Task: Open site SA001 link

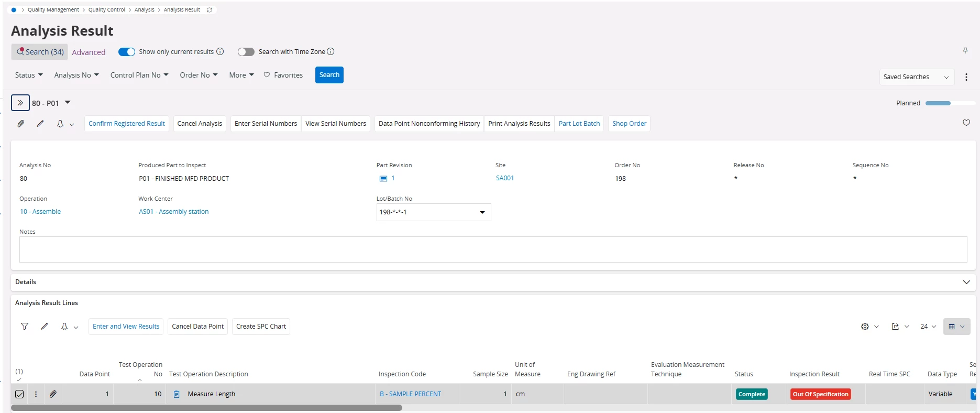Action: click(505, 178)
